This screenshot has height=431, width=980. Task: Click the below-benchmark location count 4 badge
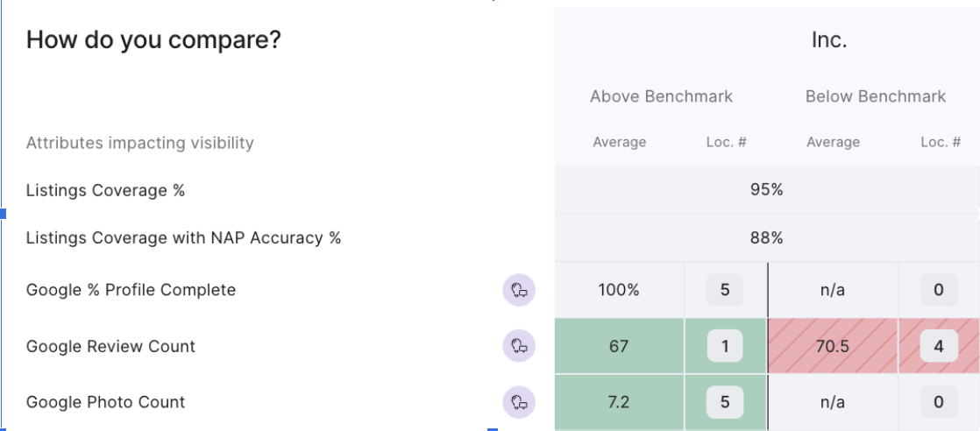point(939,346)
